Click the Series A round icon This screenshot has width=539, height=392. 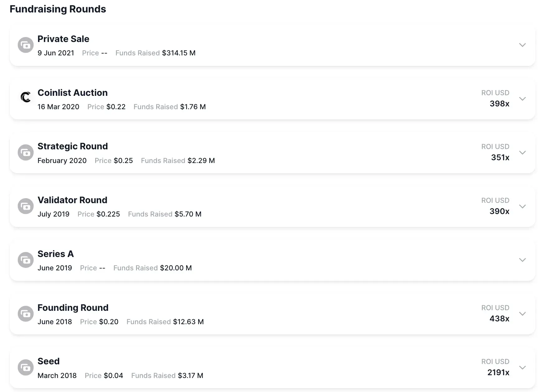click(x=26, y=260)
